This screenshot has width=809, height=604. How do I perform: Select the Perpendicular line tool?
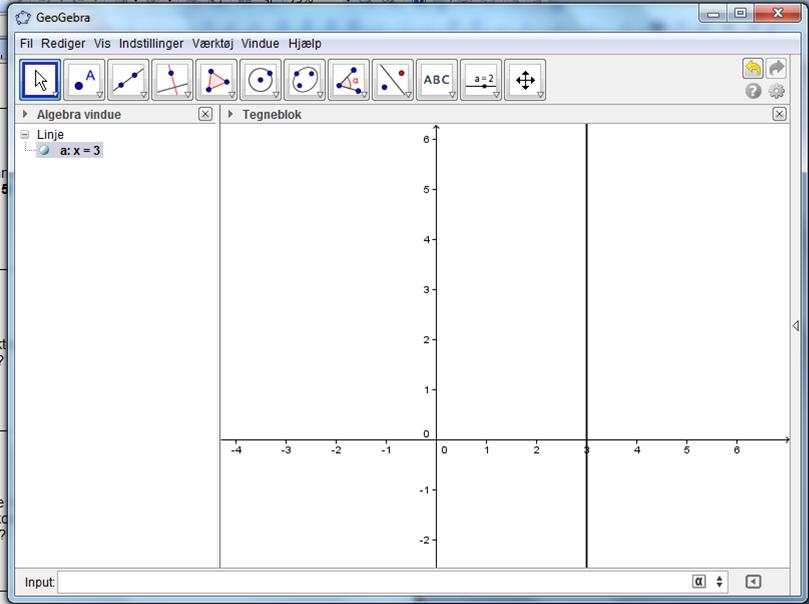[x=172, y=80]
